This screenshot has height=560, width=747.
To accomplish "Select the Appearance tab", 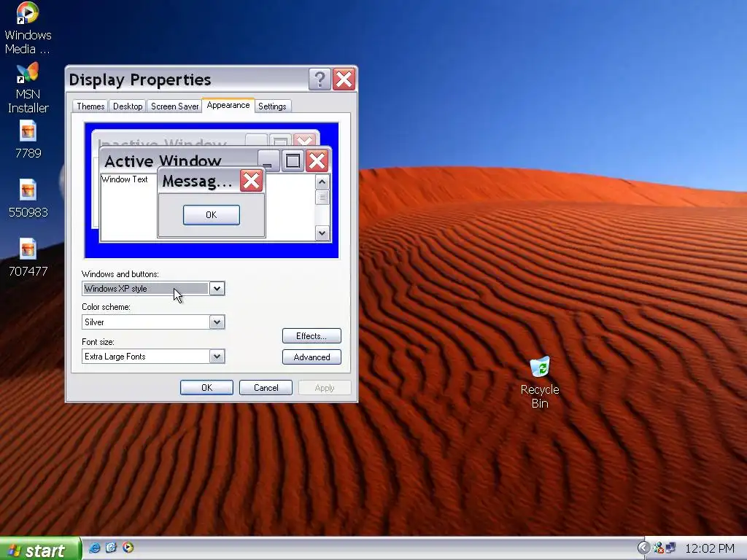I will click(x=228, y=105).
